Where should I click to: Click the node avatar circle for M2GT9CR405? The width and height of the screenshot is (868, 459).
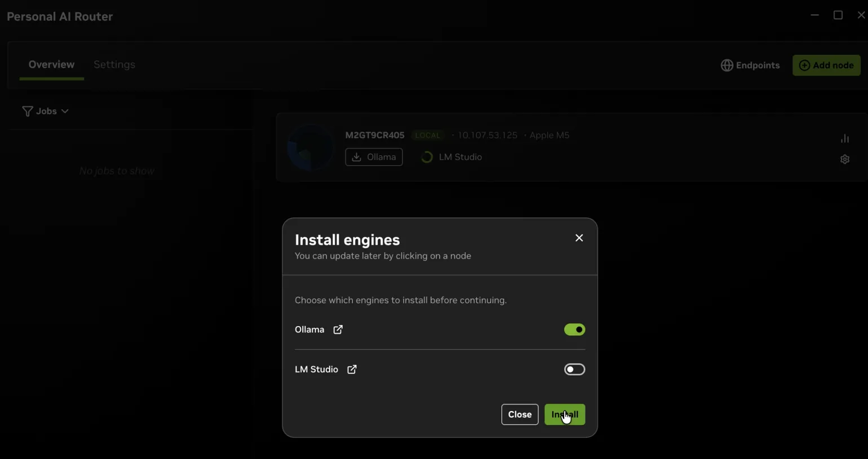click(311, 148)
